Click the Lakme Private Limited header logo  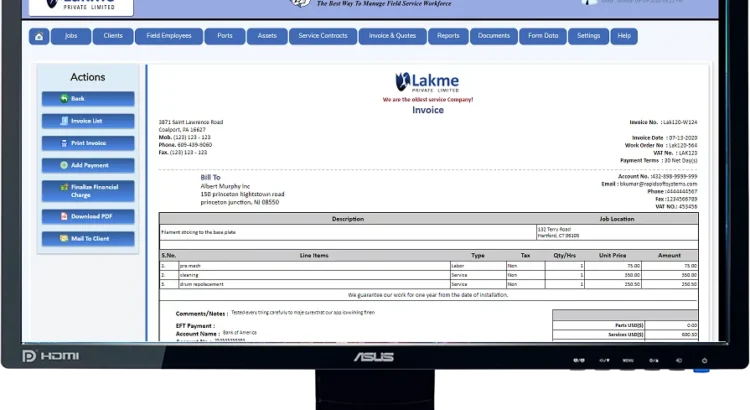(x=81, y=6)
